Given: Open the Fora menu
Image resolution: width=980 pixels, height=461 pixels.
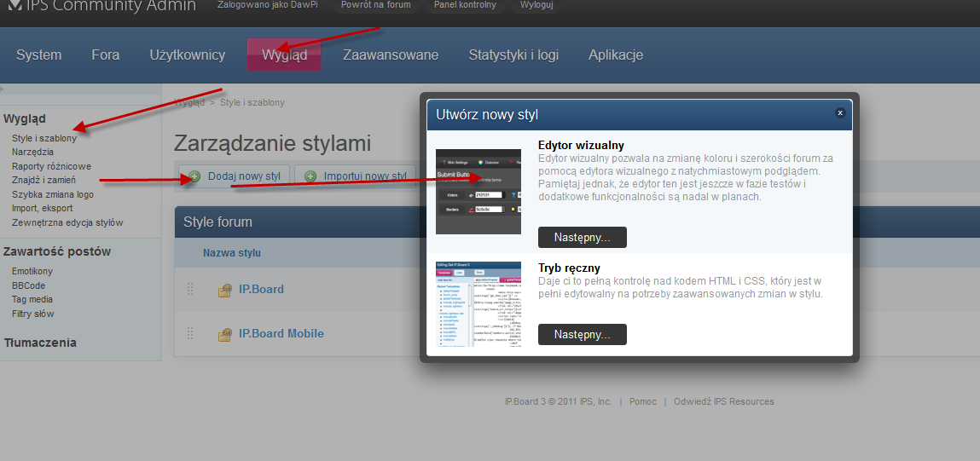Looking at the screenshot, I should click(x=106, y=55).
